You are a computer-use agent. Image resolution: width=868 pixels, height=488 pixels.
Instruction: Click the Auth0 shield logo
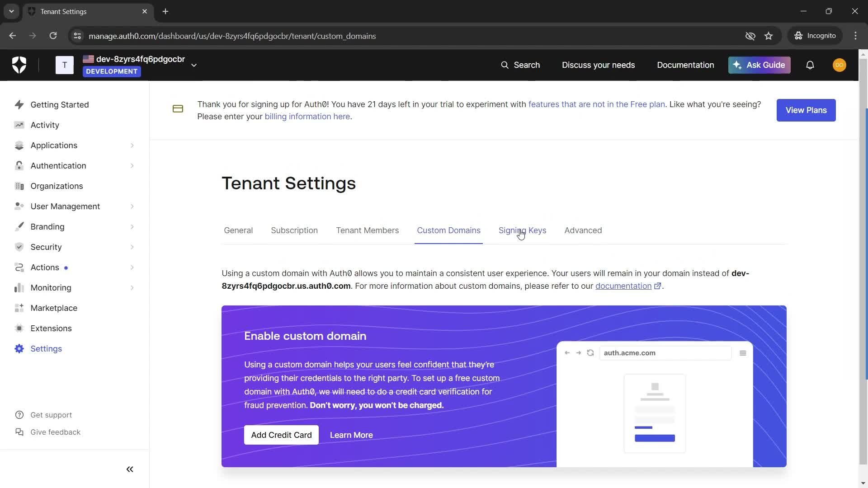tap(19, 65)
